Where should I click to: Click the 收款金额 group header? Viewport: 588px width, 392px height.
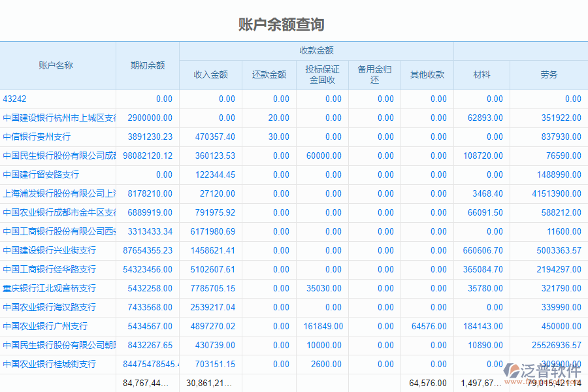(x=317, y=50)
